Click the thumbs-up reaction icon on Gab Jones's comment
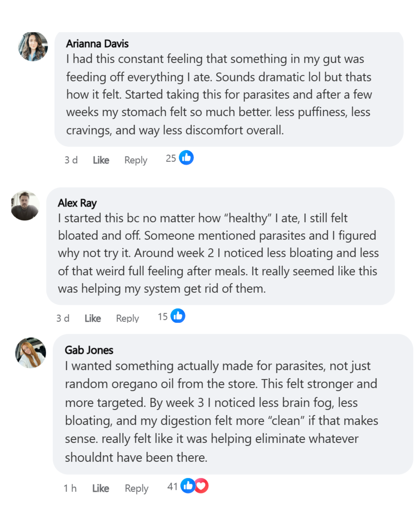Screen dimensions: 420x525 pyautogui.click(x=188, y=485)
